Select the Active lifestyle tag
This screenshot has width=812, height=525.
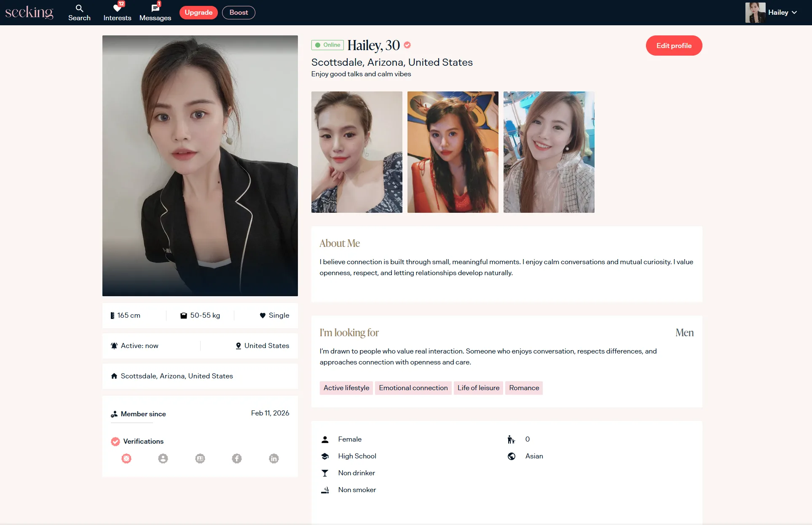(x=346, y=388)
